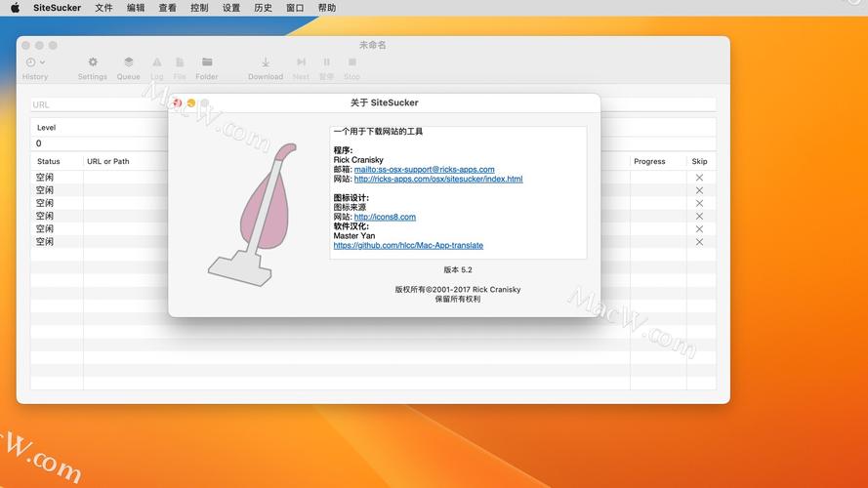Open the 查看 menu
This screenshot has height=488, width=868.
[x=167, y=8]
